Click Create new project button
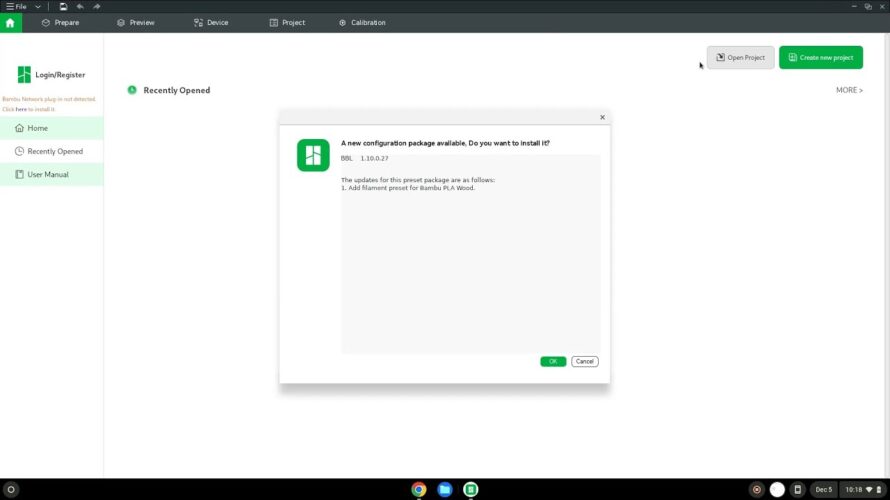This screenshot has height=500, width=890. (x=821, y=57)
